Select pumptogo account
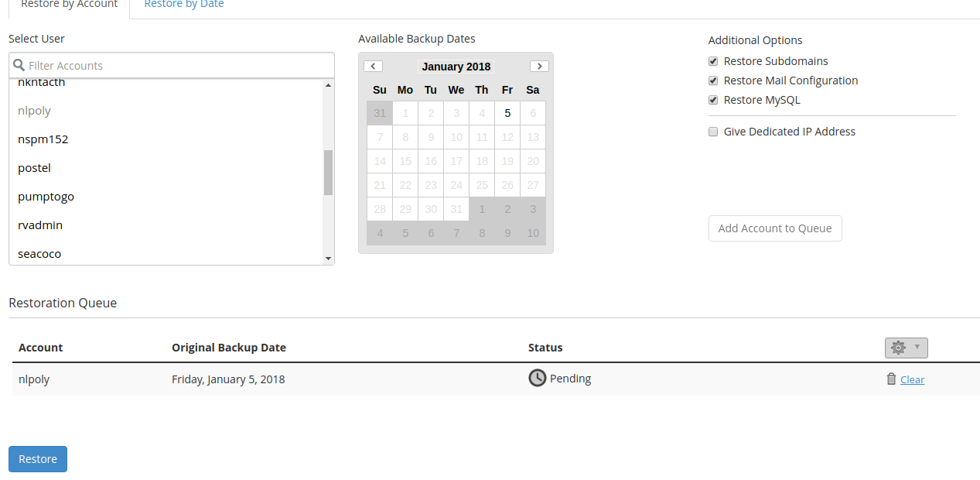The image size is (980, 480). pos(46,196)
